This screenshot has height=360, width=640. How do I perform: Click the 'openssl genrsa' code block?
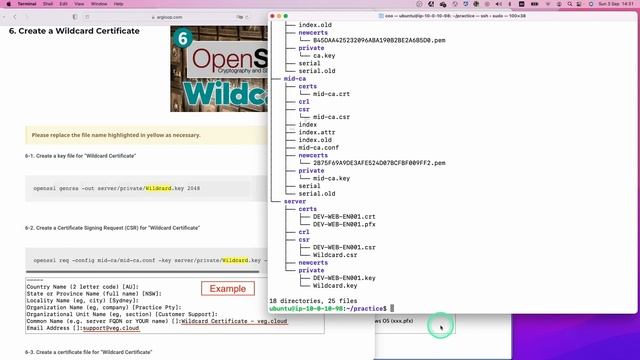coord(146,189)
